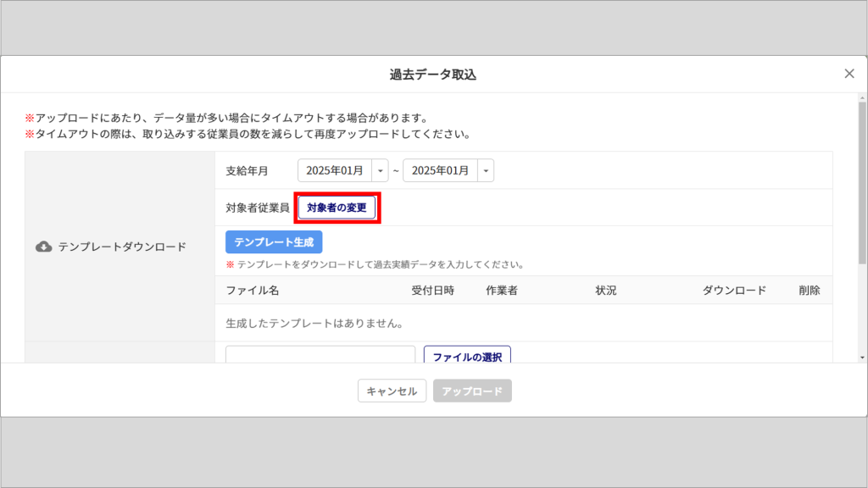Click the テンプレート生成 button
The height and width of the screenshot is (488, 868).
coord(274,242)
